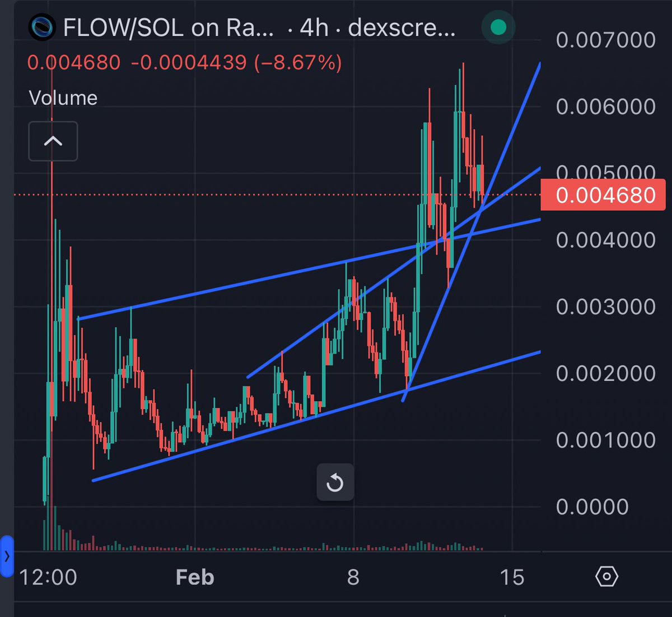The width and height of the screenshot is (672, 617).
Task: Click the refresh chart arrow icon
Action: (335, 482)
